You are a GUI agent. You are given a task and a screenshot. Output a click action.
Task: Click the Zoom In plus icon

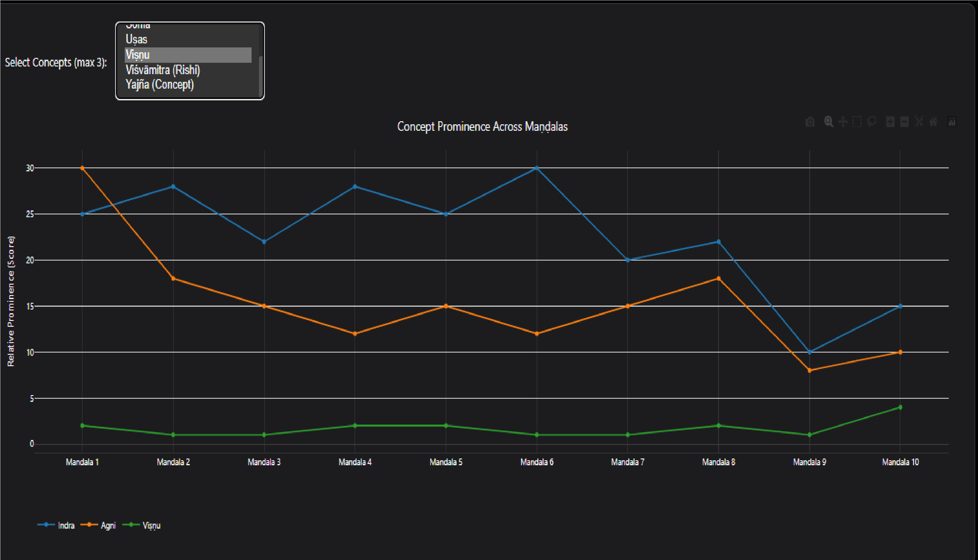pos(890,122)
